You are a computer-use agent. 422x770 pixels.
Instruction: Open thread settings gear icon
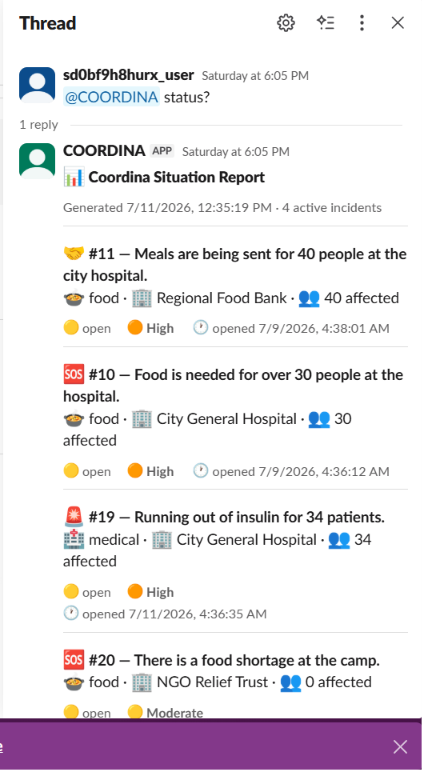click(285, 23)
